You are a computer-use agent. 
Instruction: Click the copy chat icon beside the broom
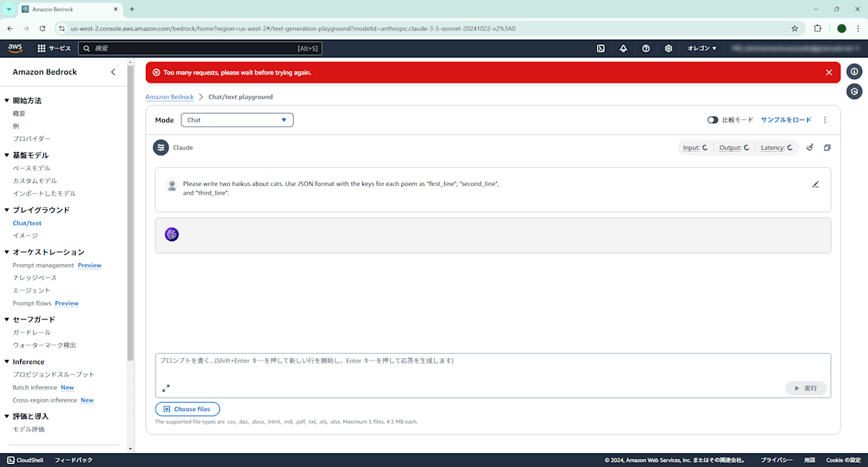pos(827,148)
